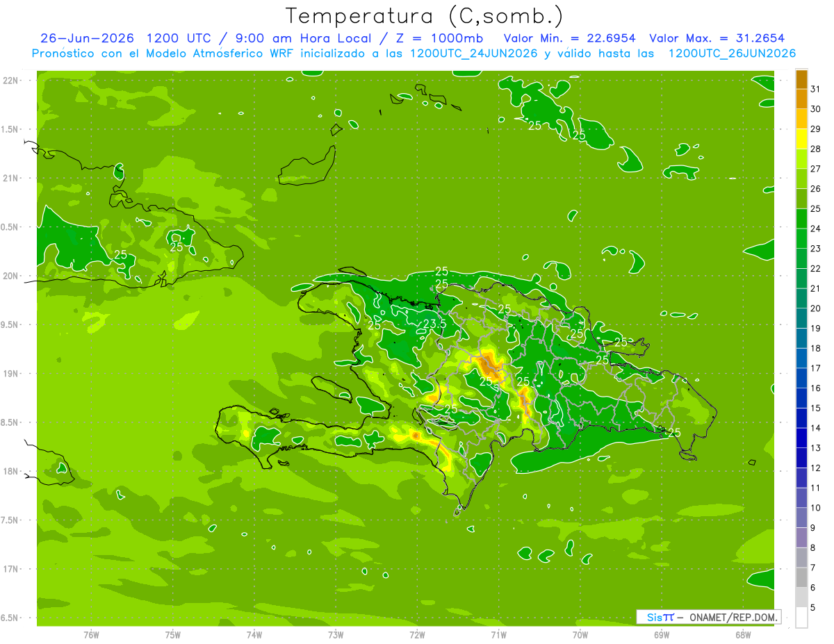Click the '73W' longitude axis label
This screenshot has height=644, width=834.
(x=336, y=635)
